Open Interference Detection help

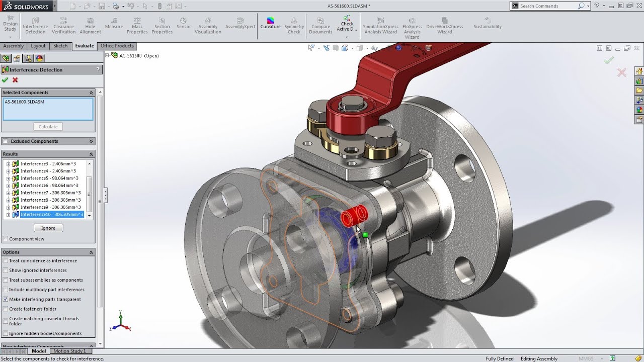coord(98,69)
